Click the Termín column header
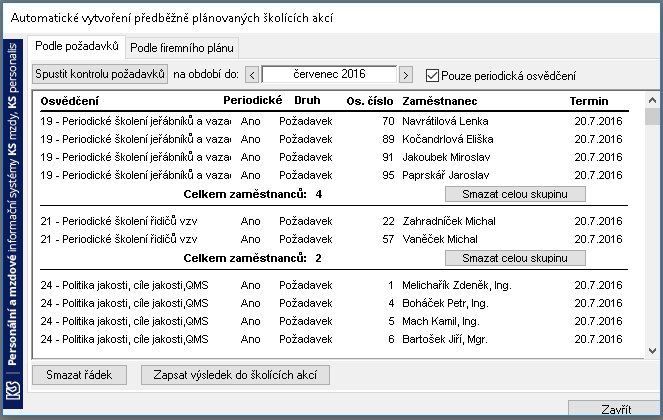 coord(589,101)
